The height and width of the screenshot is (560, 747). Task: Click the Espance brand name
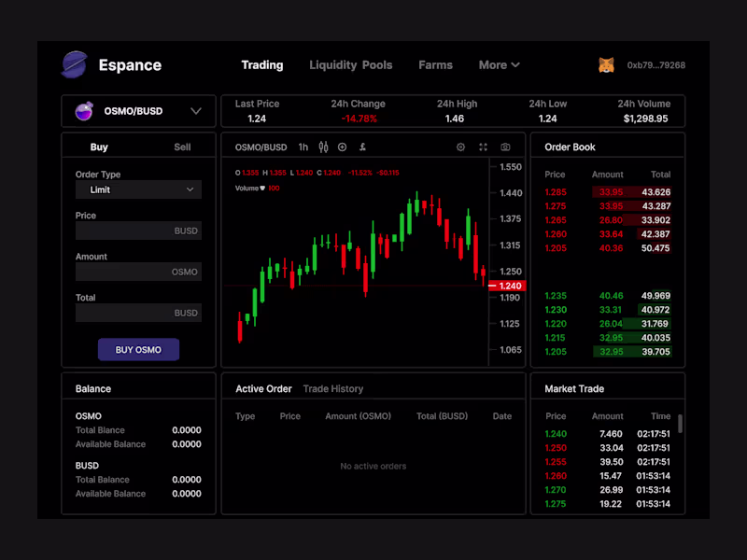coord(130,64)
